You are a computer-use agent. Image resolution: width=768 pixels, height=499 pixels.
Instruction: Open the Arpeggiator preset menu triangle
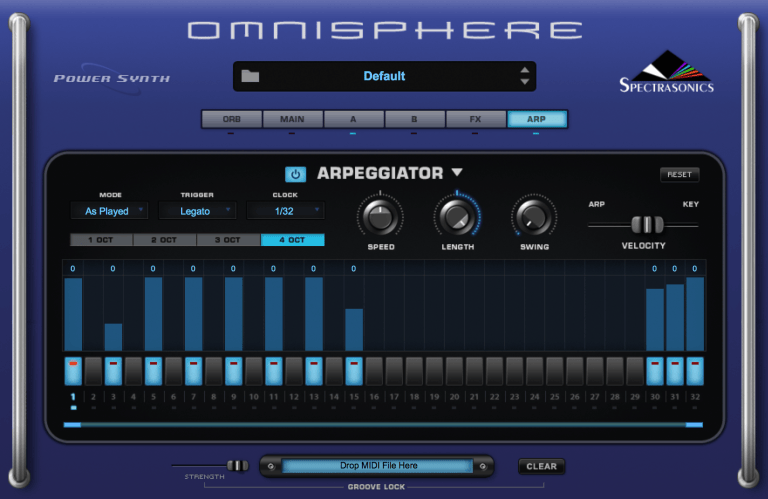(457, 172)
